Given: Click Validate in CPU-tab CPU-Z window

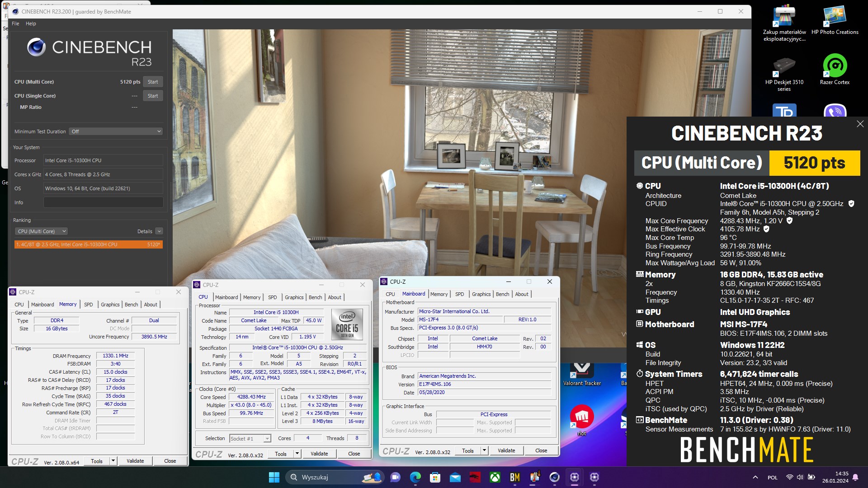Looking at the screenshot, I should (319, 454).
